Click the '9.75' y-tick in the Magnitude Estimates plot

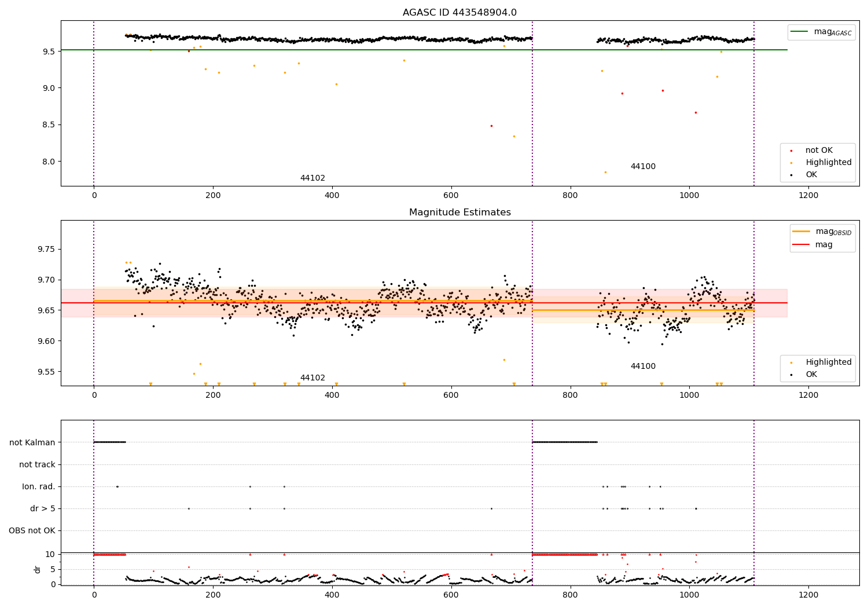point(46,250)
